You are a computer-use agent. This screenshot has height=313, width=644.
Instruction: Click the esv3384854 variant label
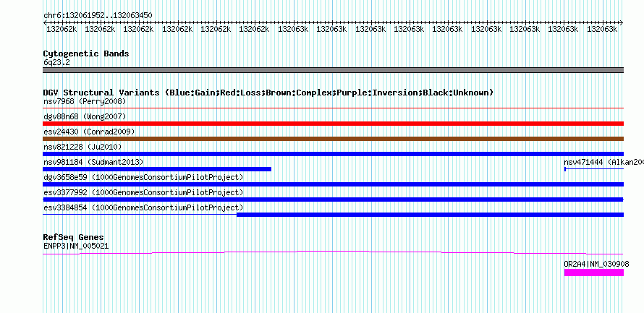point(143,207)
